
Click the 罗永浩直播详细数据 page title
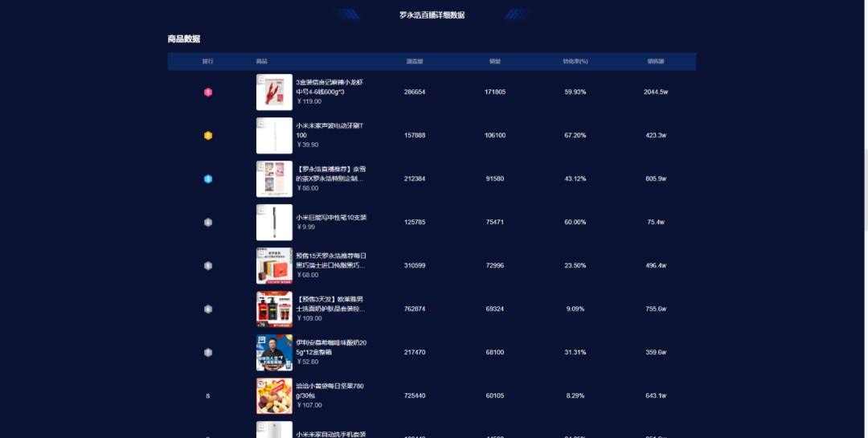coord(432,15)
